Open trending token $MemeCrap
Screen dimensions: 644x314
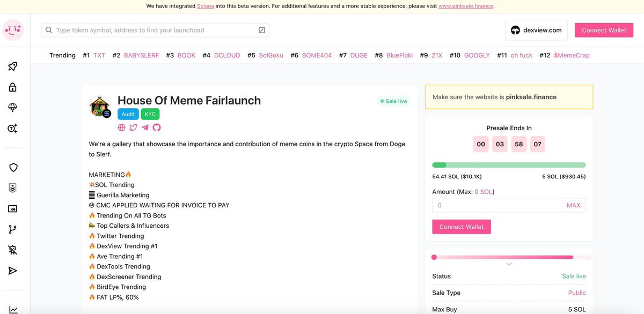pyautogui.click(x=572, y=55)
